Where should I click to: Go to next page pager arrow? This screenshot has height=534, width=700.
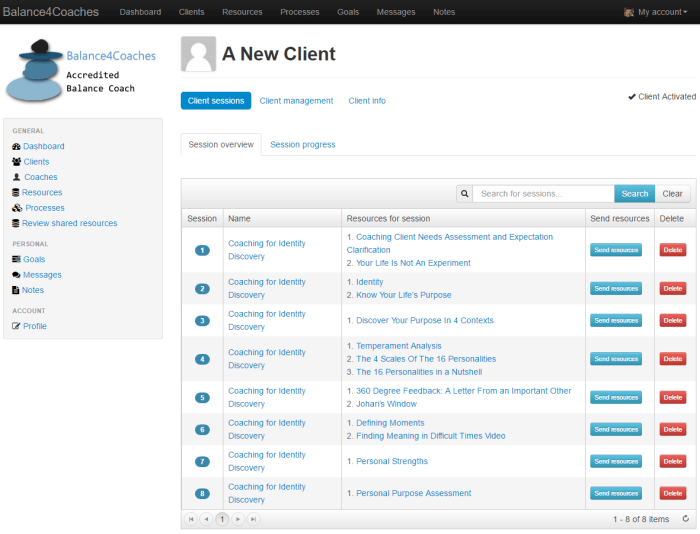238,519
